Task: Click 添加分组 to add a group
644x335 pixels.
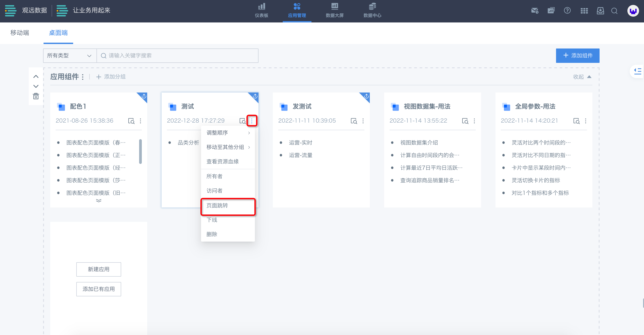Action: pyautogui.click(x=111, y=77)
